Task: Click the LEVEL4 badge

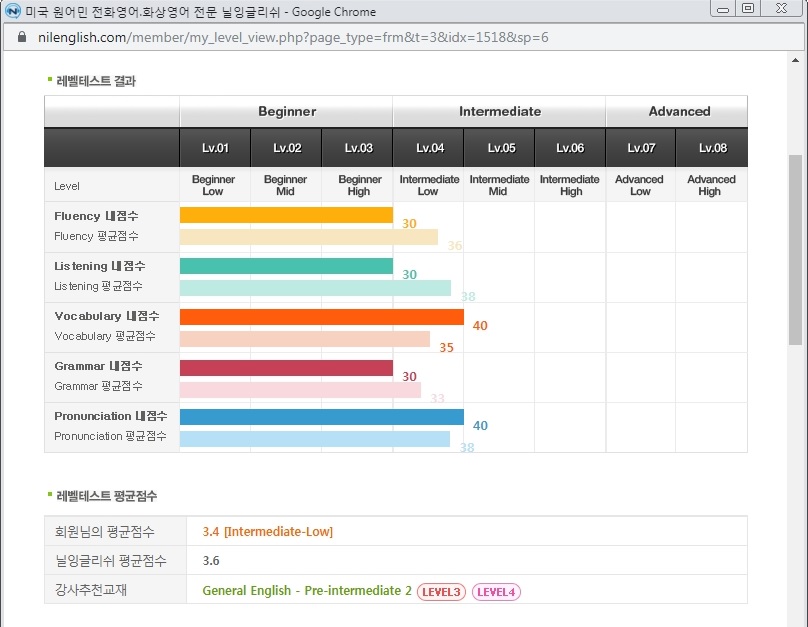Action: pos(496,592)
